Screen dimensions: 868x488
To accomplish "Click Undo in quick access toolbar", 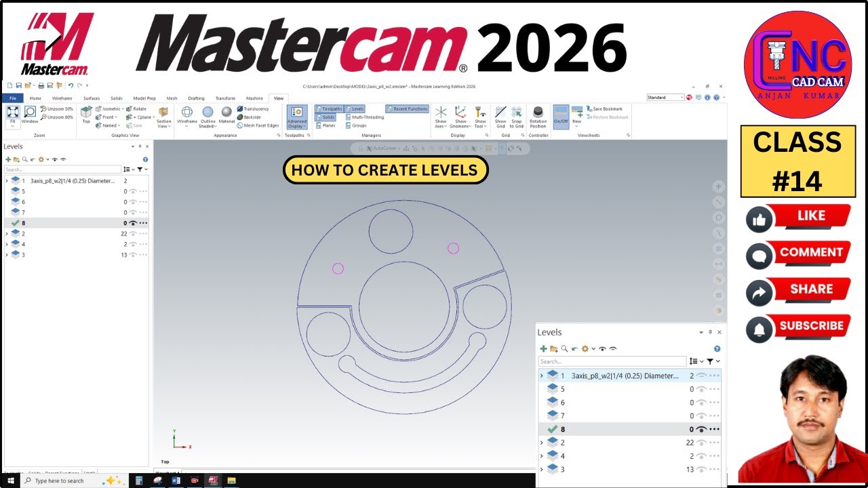I will point(70,85).
